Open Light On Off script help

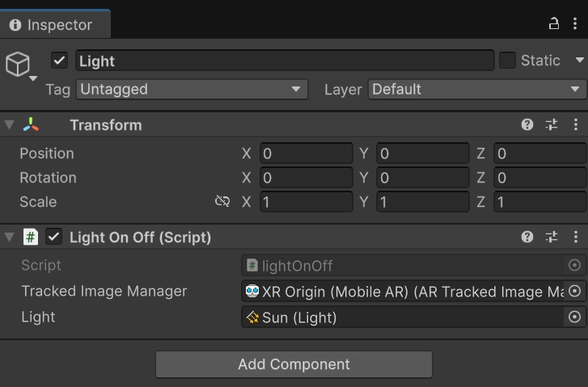click(527, 237)
